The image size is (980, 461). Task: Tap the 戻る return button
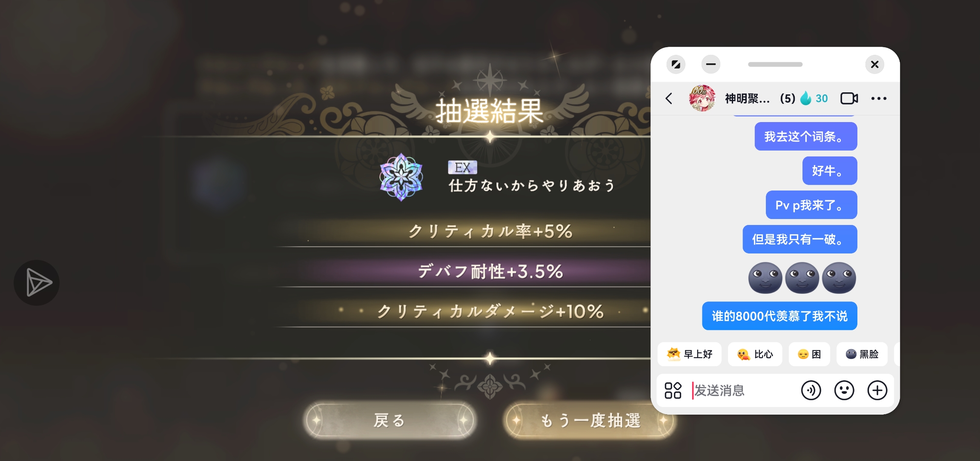pyautogui.click(x=389, y=420)
